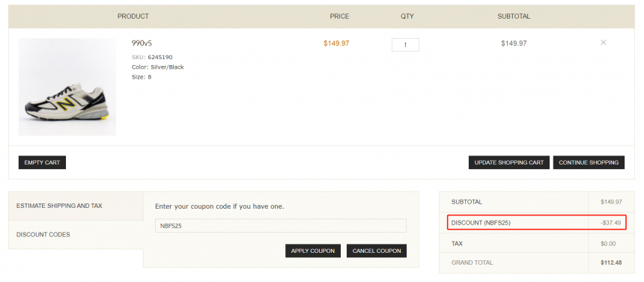Viewport: 644px width, 282px height.
Task: Click the coupon instruction text
Action: pos(219,206)
